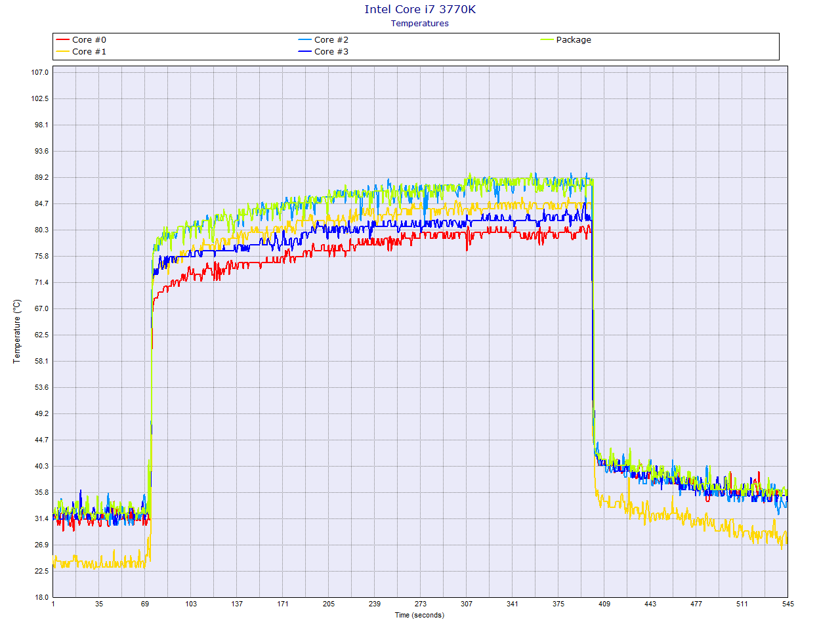Image resolution: width=840 pixels, height=630 pixels.
Task: Click the Temperatures subtitle
Action: point(420,24)
